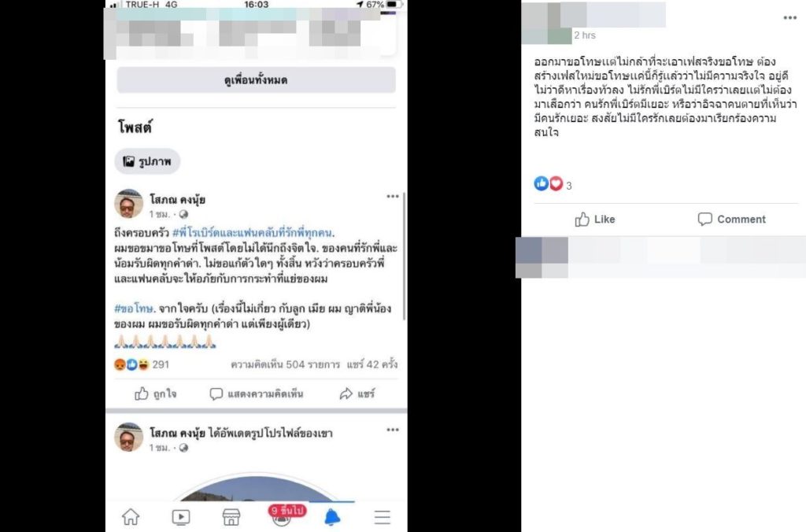Tap the profile icon with 9 ขึ้นไป badge
Screen dimensions: 806x532
pos(282,515)
